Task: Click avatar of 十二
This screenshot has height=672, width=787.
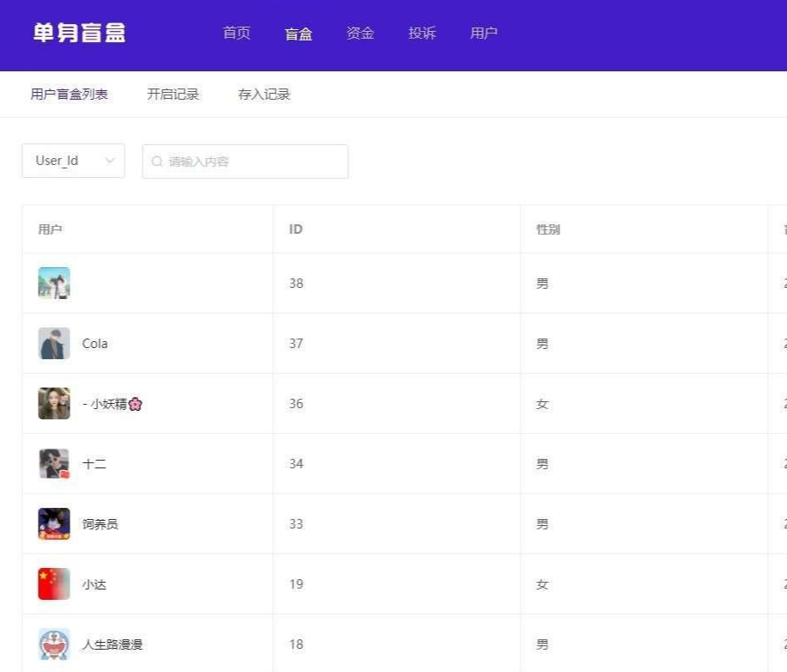Action: [54, 464]
